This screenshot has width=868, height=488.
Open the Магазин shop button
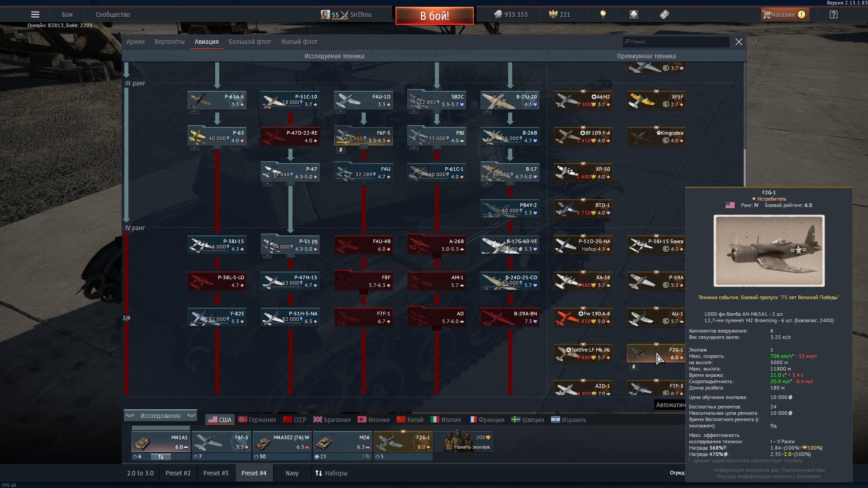[784, 14]
